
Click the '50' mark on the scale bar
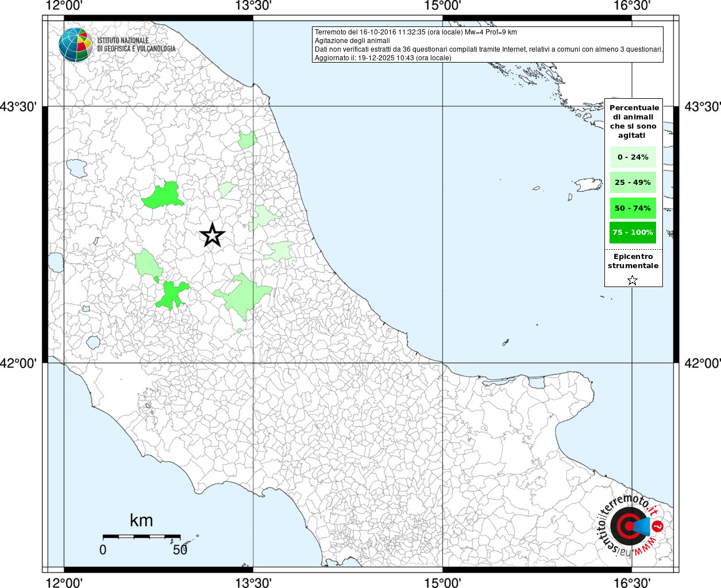[x=180, y=550]
